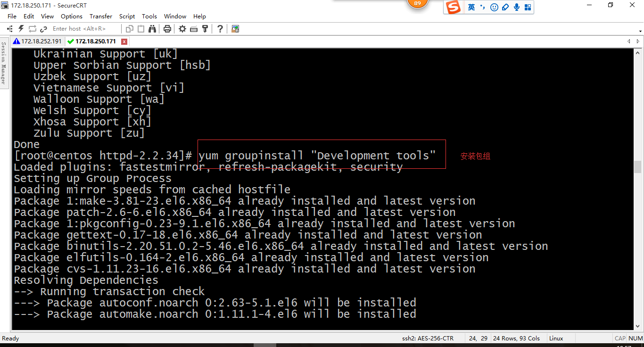This screenshot has width=644, height=347.
Task: Switch to the 172.18.252.191 session tab
Action: click(x=38, y=41)
